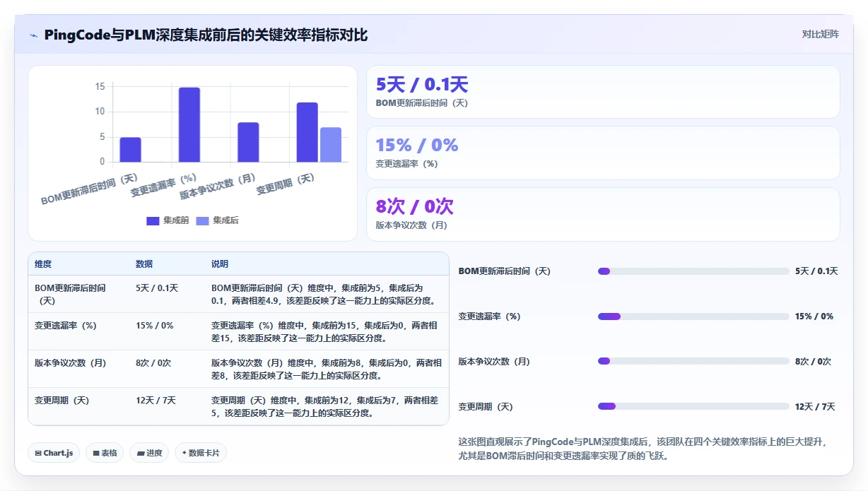Toggle the 集成后 legend entry

pyautogui.click(x=217, y=220)
